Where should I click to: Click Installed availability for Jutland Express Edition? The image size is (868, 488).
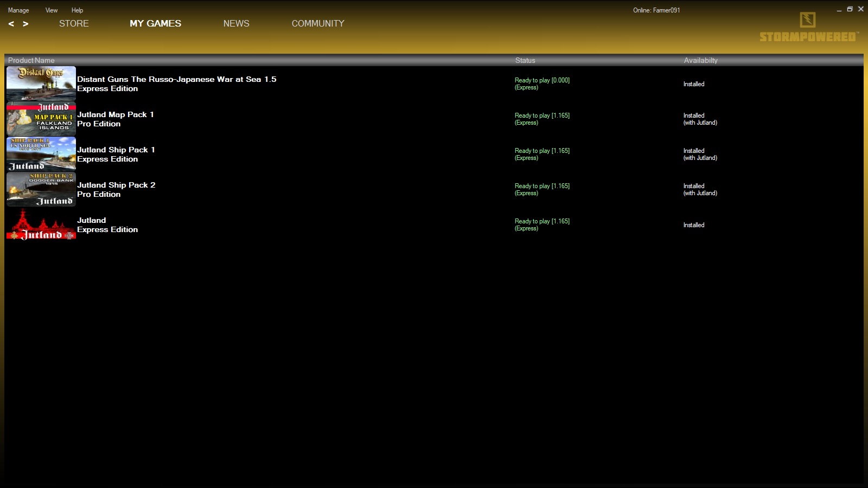pos(694,225)
